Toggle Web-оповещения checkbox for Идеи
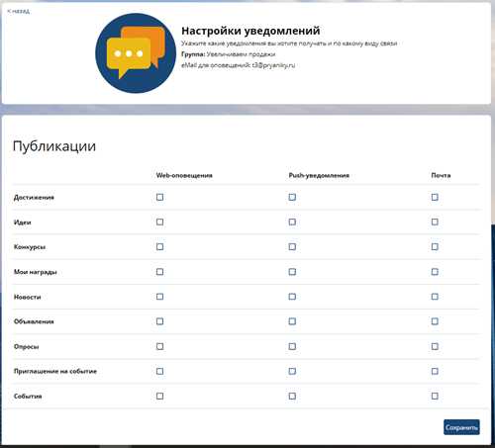Screen dimensions: 495x448 (x=159, y=222)
